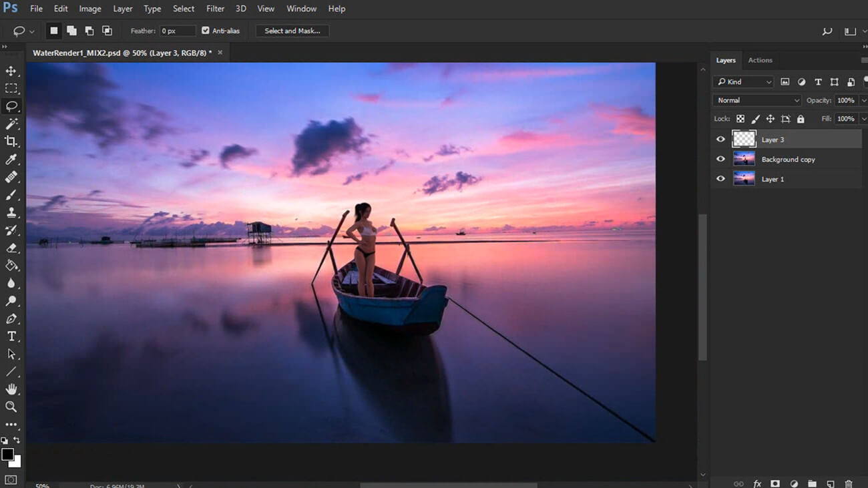Screen dimensions: 868x488
Task: Select the Move tool
Action: 11,71
